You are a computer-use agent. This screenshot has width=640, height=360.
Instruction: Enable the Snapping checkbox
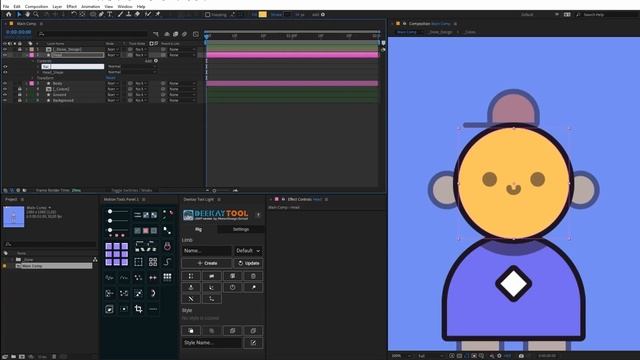(207, 15)
